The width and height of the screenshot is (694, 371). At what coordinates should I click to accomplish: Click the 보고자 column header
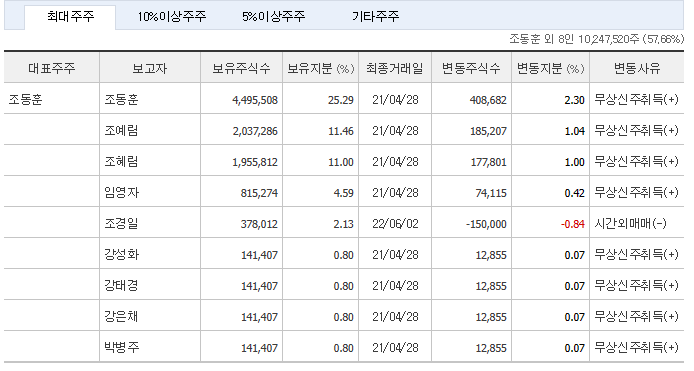tap(150, 68)
